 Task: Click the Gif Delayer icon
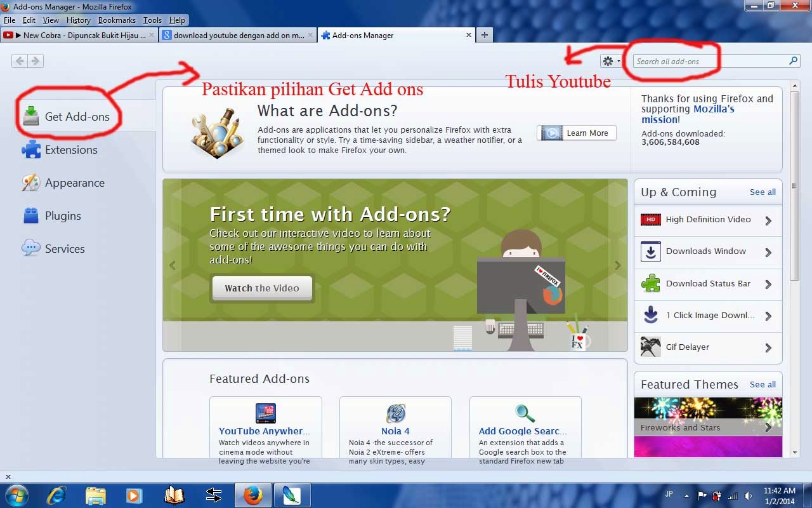(x=651, y=347)
